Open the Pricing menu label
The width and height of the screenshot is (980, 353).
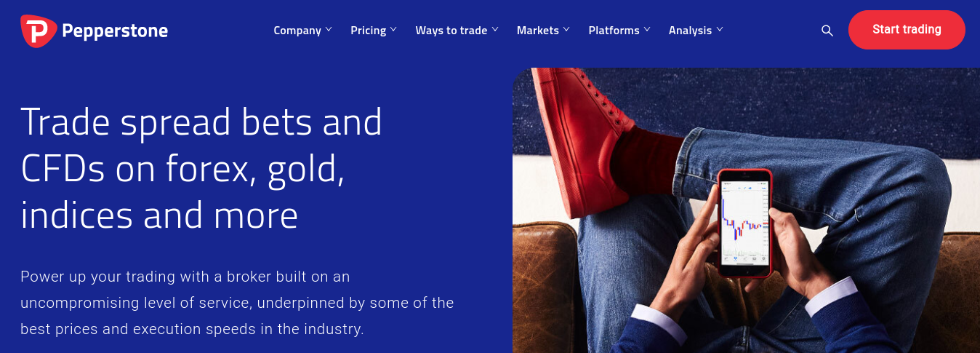[369, 31]
